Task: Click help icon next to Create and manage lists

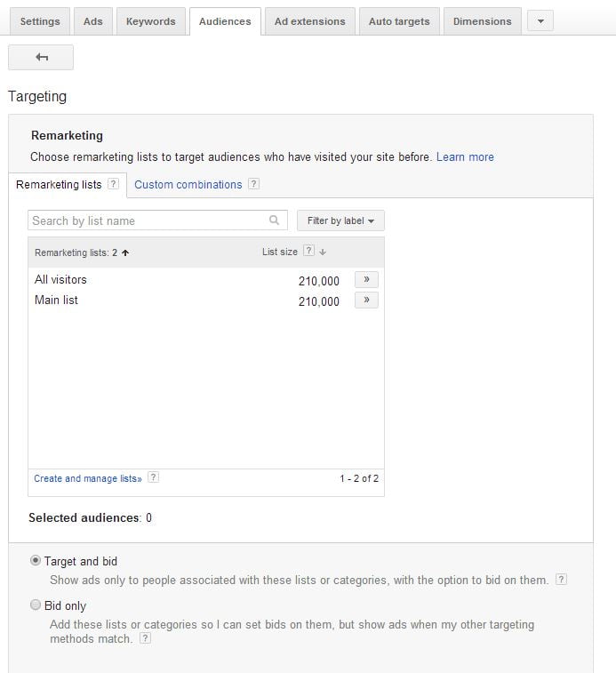Action: [154, 477]
